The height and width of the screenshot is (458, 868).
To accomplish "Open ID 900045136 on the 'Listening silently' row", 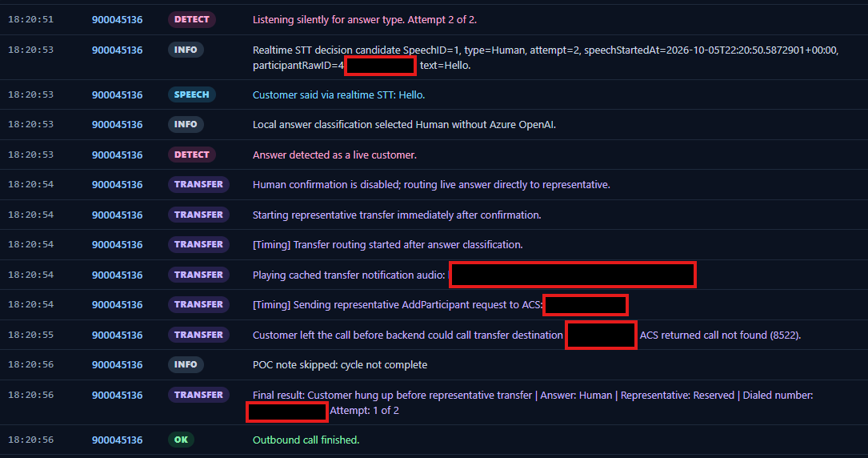I will (118, 20).
